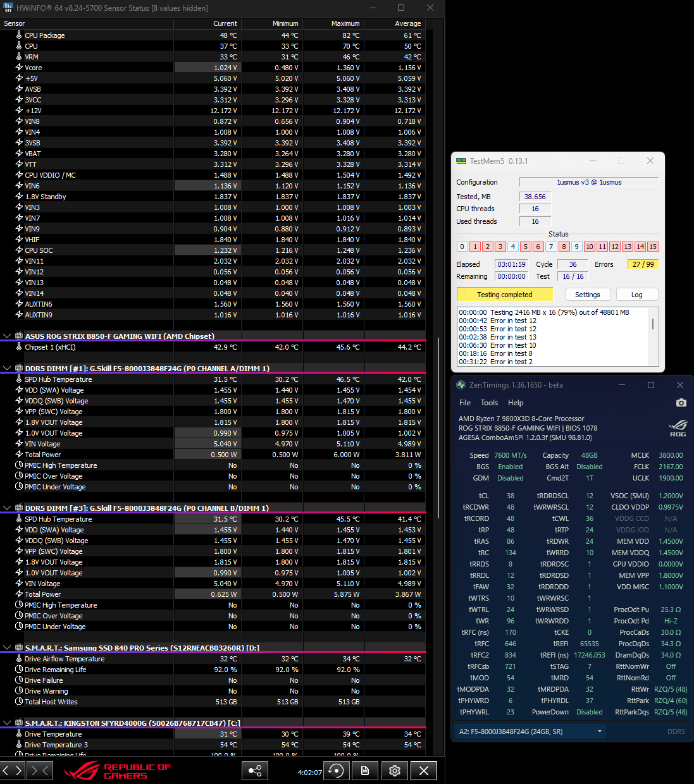
Task: Click the Current column header
Action: pos(208,23)
